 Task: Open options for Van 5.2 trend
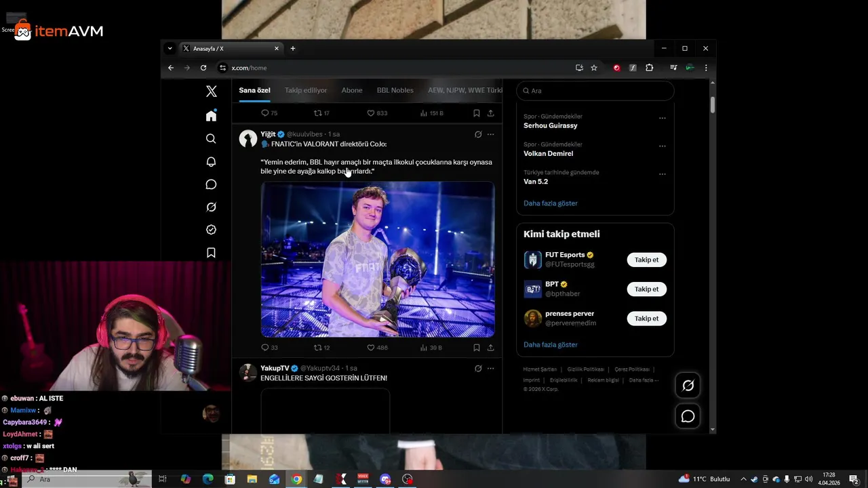663,174
